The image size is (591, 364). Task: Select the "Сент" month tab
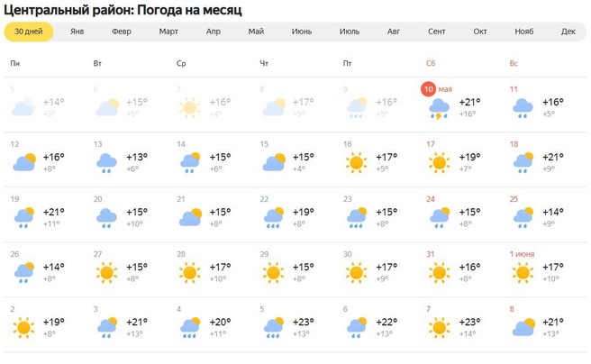pos(436,32)
